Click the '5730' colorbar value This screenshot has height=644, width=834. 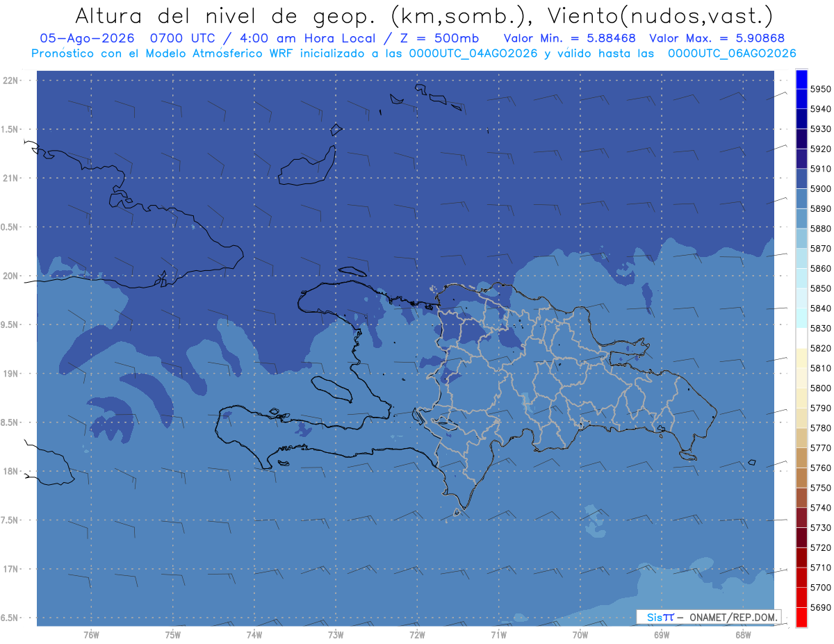[820, 528]
